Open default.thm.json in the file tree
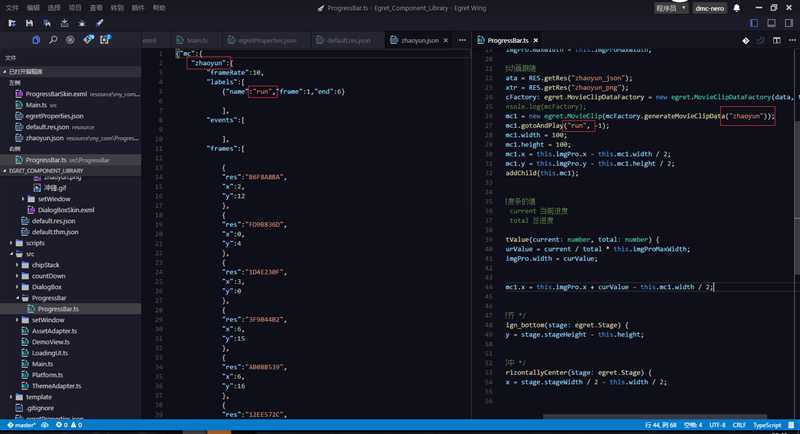Image resolution: width=800 pixels, height=434 pixels. [x=55, y=232]
